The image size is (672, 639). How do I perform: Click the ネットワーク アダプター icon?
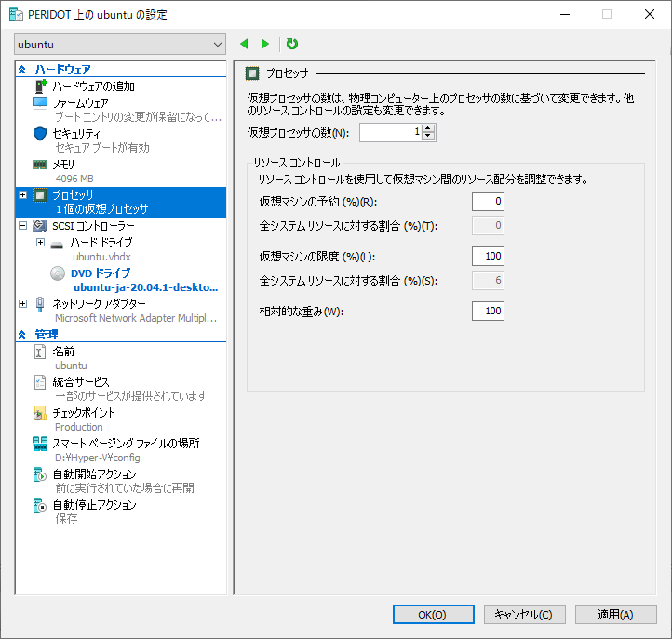[40, 303]
